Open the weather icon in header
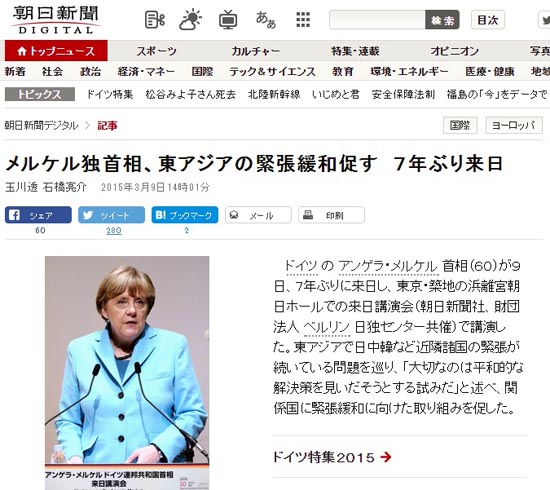Viewport: 550px width, 490px height. [190, 20]
